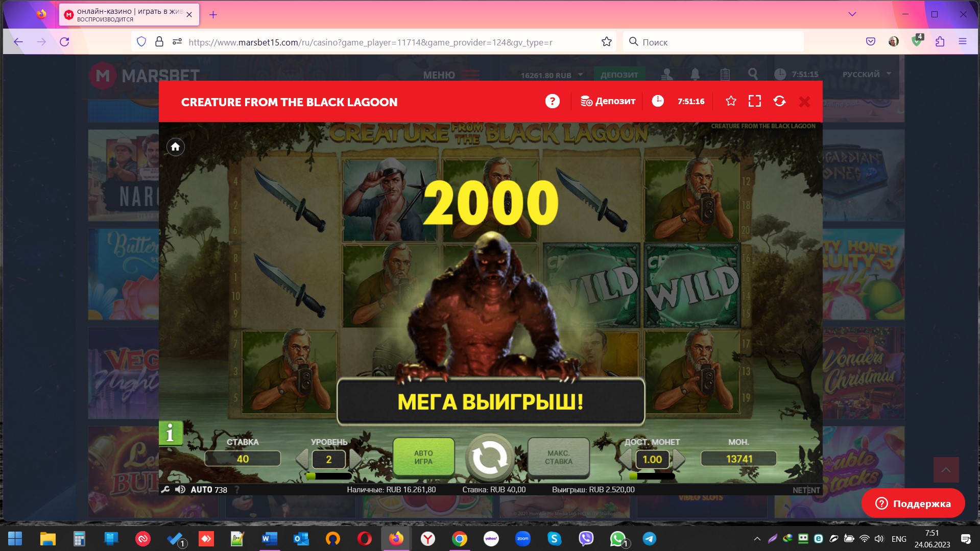Screen dimensions: 980x551
Task: List all tabs dropdown arrow
Action: 852,14
